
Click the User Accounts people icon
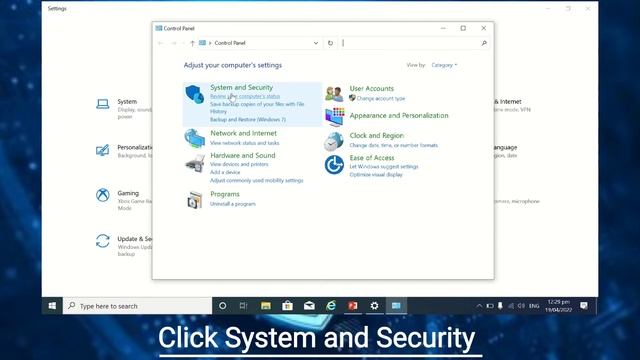point(334,94)
